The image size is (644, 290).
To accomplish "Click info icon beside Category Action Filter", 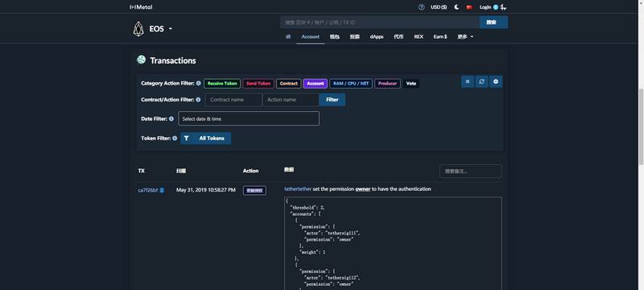I will point(198,84).
